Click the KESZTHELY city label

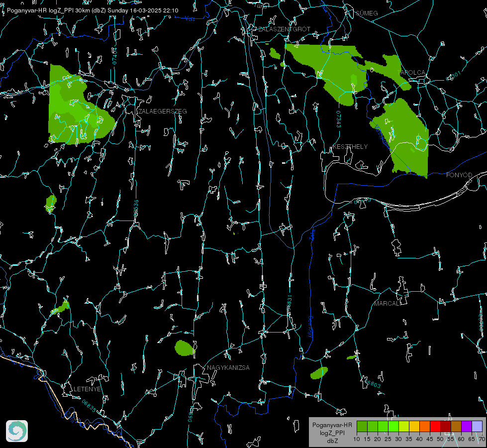pyautogui.click(x=350, y=147)
